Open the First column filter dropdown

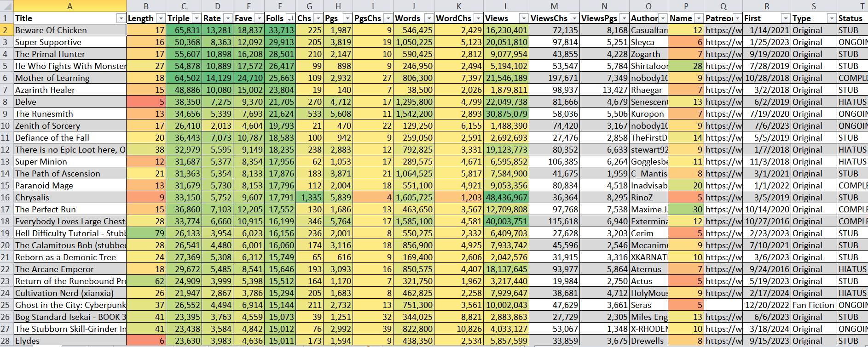[786, 18]
